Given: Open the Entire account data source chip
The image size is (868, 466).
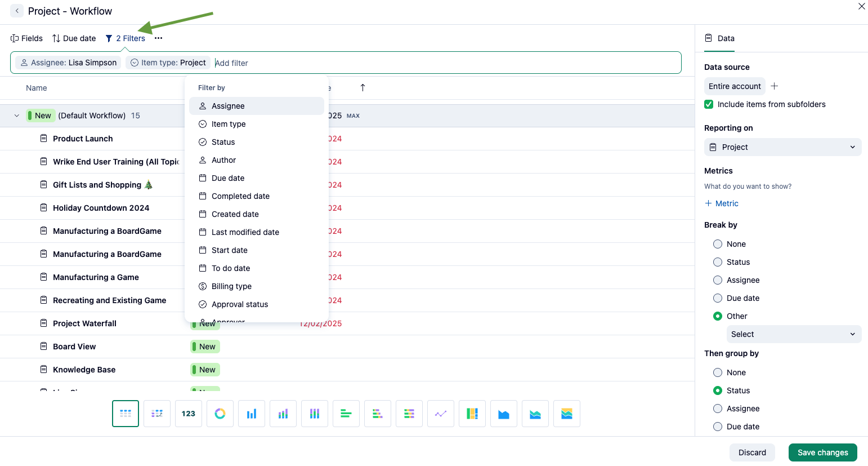Looking at the screenshot, I should coord(735,86).
